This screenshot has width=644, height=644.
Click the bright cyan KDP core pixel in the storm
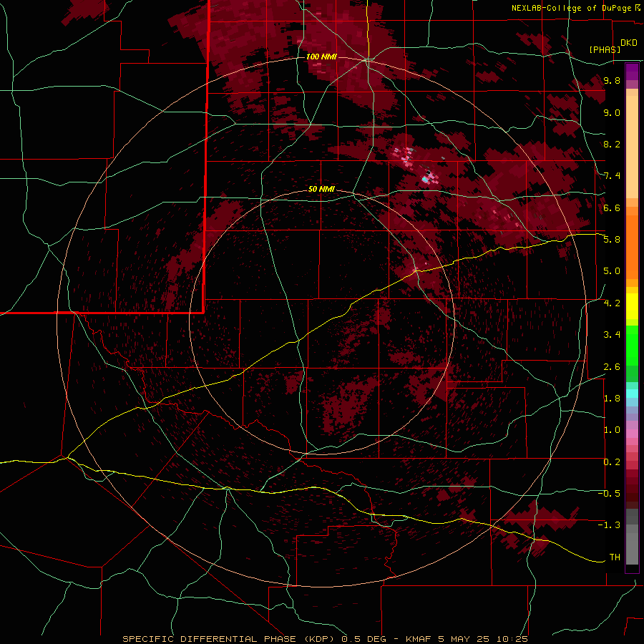425,180
